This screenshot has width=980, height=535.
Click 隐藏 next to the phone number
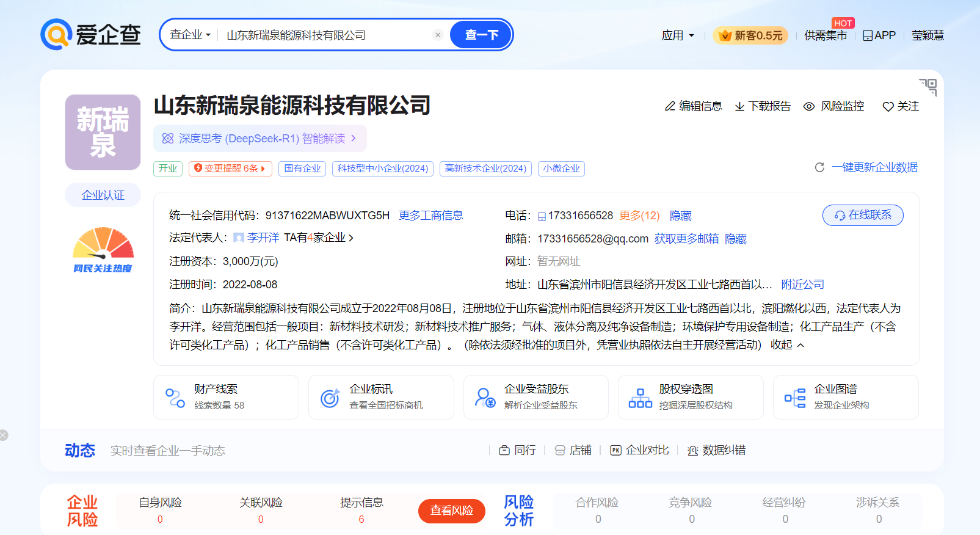point(681,216)
